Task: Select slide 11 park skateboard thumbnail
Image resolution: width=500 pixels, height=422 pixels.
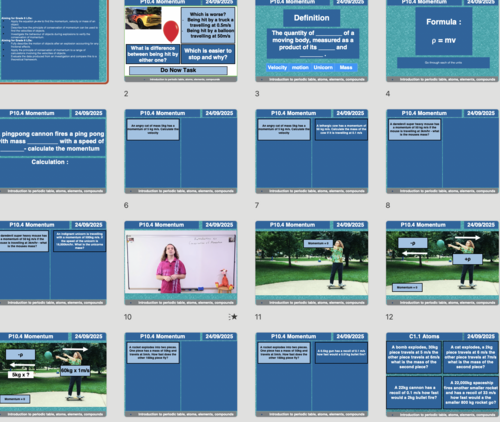Action: click(x=312, y=263)
